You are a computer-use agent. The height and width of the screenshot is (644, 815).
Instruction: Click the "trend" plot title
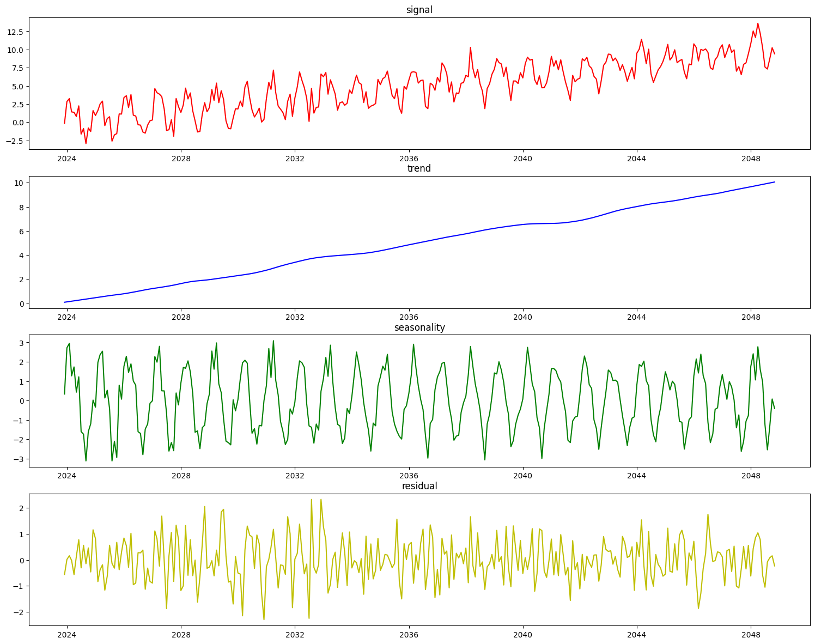point(419,168)
